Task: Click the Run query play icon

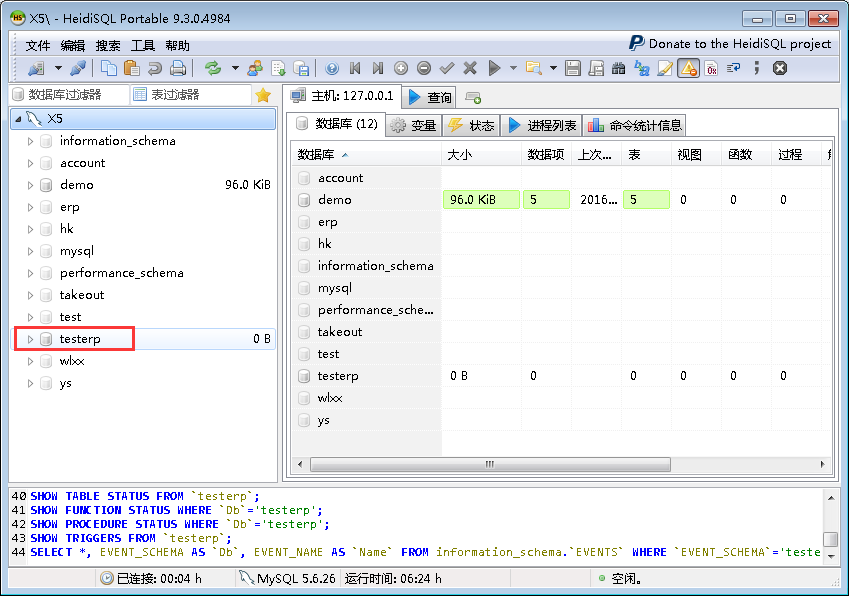Action: [494, 68]
